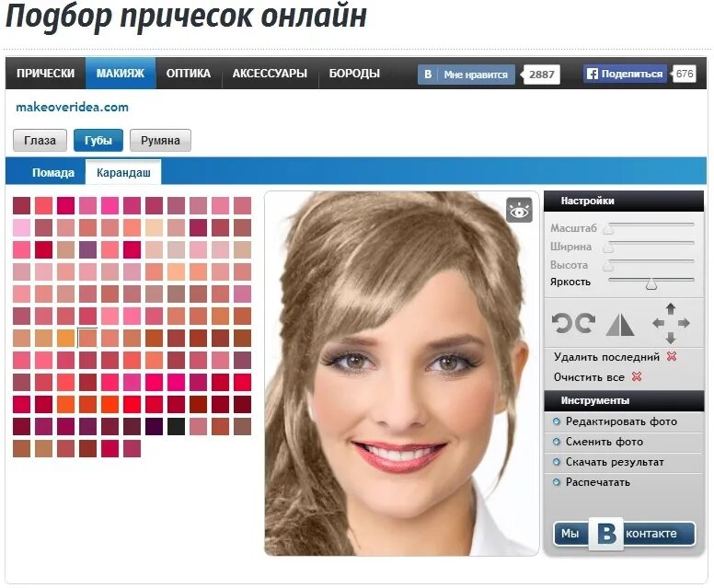Open the ПРИЧЕСКИ menu tab
The height and width of the screenshot is (588, 714).
click(x=45, y=74)
